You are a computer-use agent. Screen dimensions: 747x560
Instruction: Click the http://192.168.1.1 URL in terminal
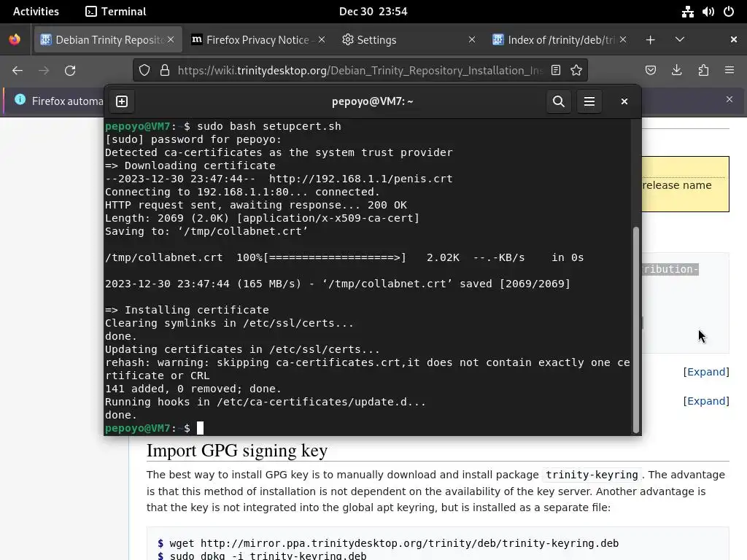pyautogui.click(x=360, y=179)
